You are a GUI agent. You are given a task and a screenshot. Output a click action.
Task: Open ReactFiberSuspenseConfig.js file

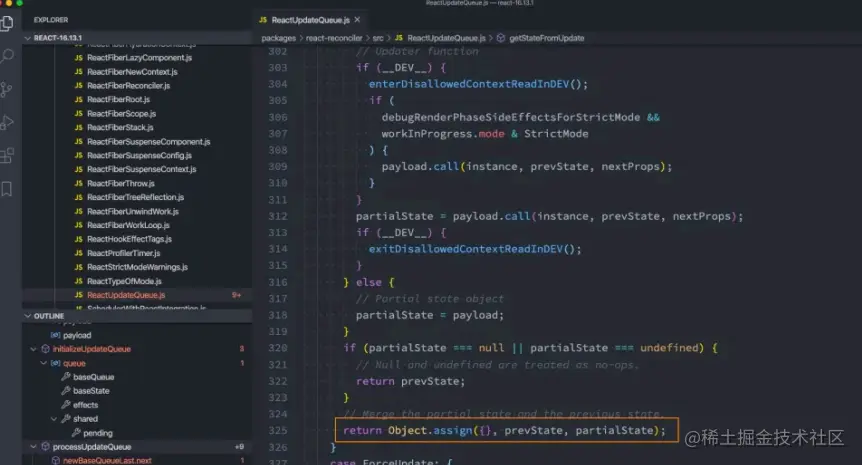139,156
